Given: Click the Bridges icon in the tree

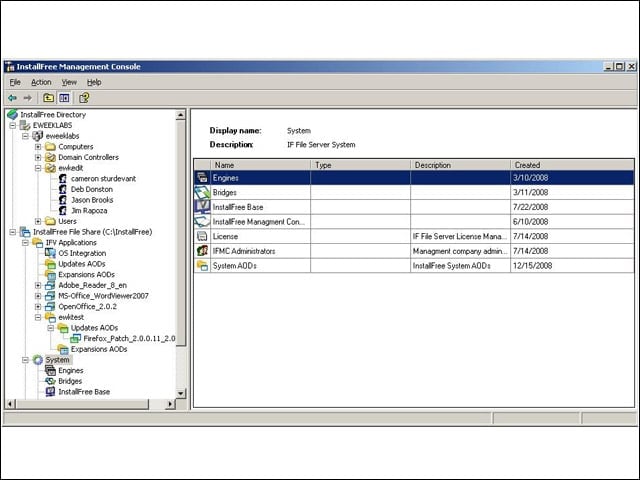Looking at the screenshot, I should click(x=50, y=381).
